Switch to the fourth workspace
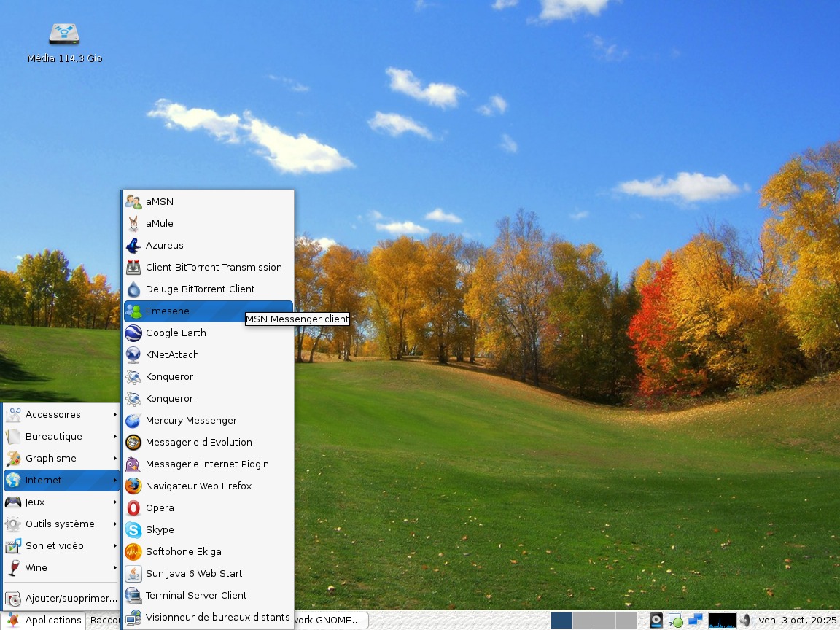Screen dimensions: 840x630 pos(626,621)
